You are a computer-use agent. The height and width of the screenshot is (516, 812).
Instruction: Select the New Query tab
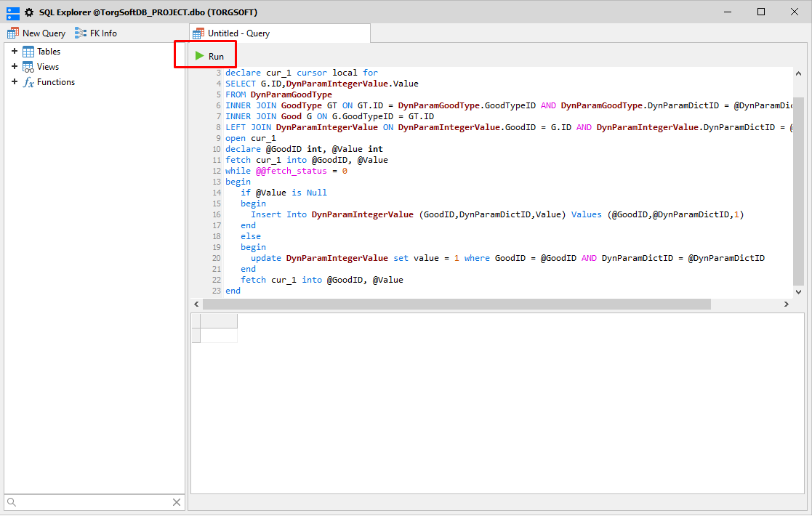pos(36,33)
